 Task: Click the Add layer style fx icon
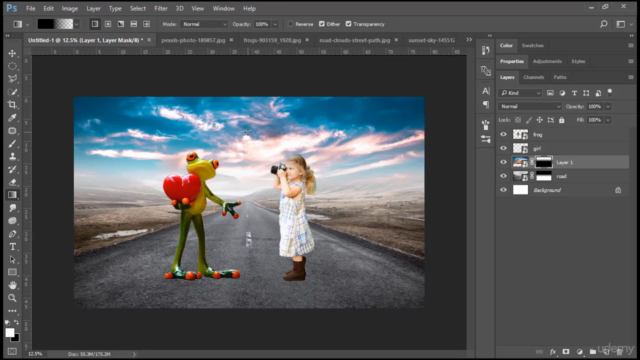tap(553, 351)
